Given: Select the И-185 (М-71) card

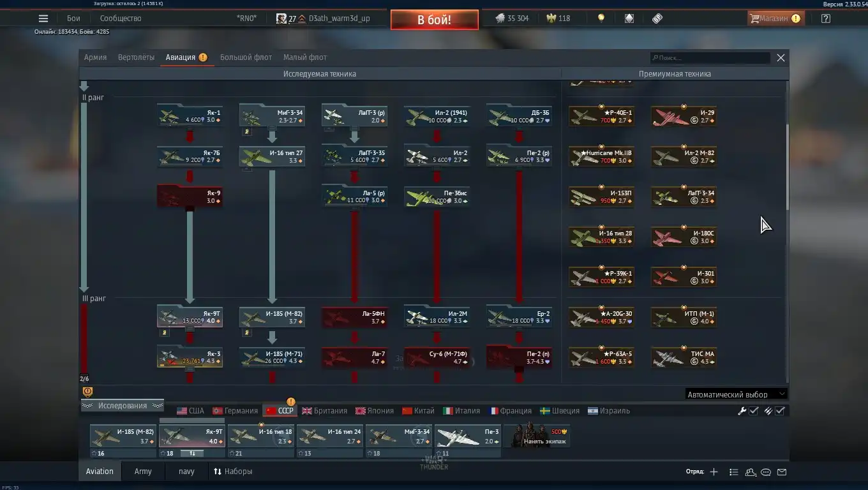Looking at the screenshot, I should (x=272, y=357).
